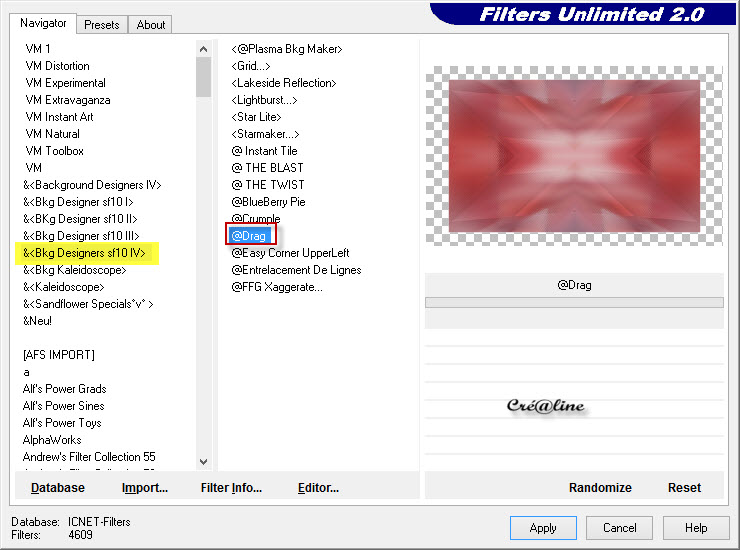Open Help for Filters Unlimited
Viewport: 740px width, 550px height.
(696, 528)
